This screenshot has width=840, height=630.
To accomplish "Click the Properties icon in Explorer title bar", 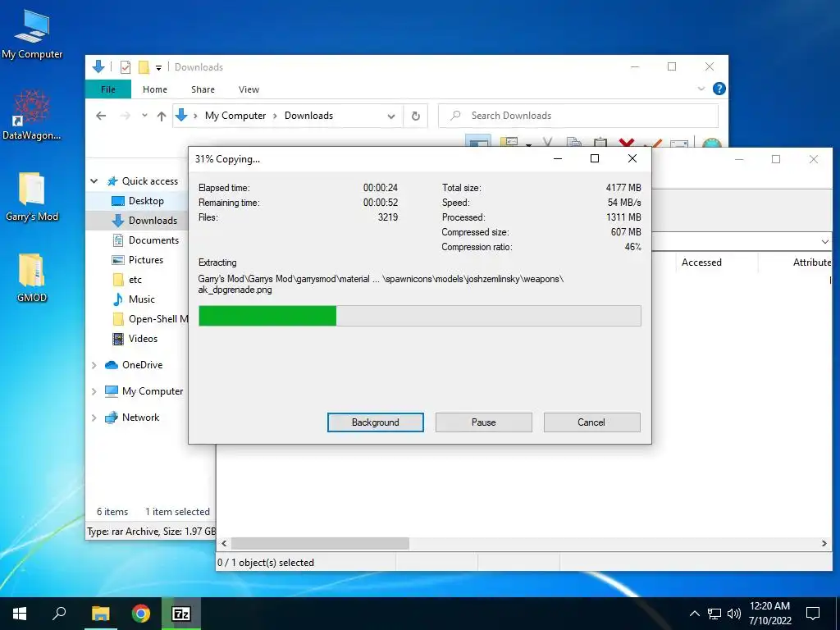I will click(126, 67).
